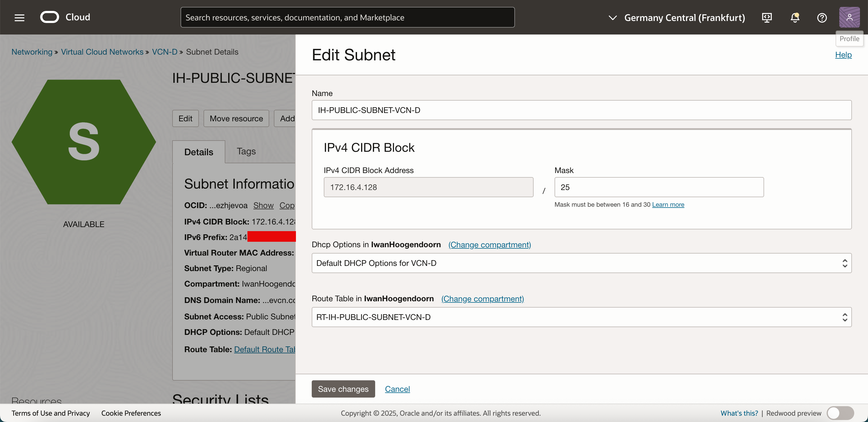The width and height of the screenshot is (868, 422).
Task: Click Change compartment for Dhcp Options
Action: 489,245
